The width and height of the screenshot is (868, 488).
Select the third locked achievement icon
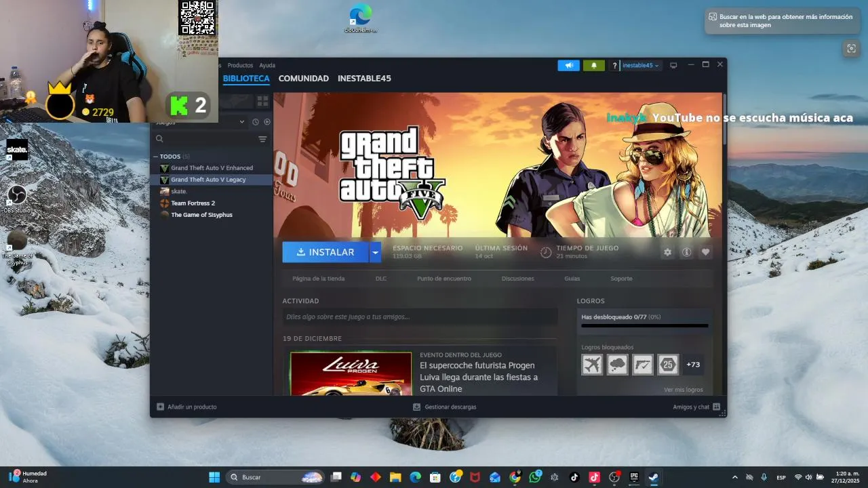[643, 365]
